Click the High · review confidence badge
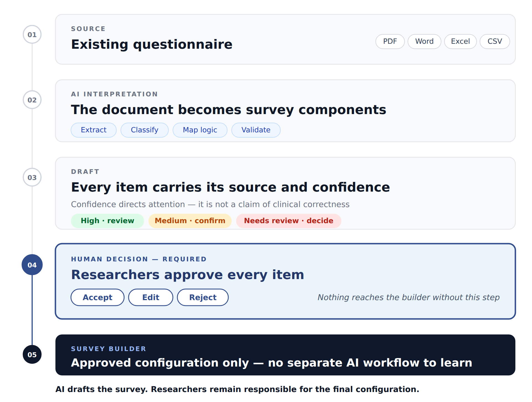This screenshot has height=402, width=532. tap(108, 221)
